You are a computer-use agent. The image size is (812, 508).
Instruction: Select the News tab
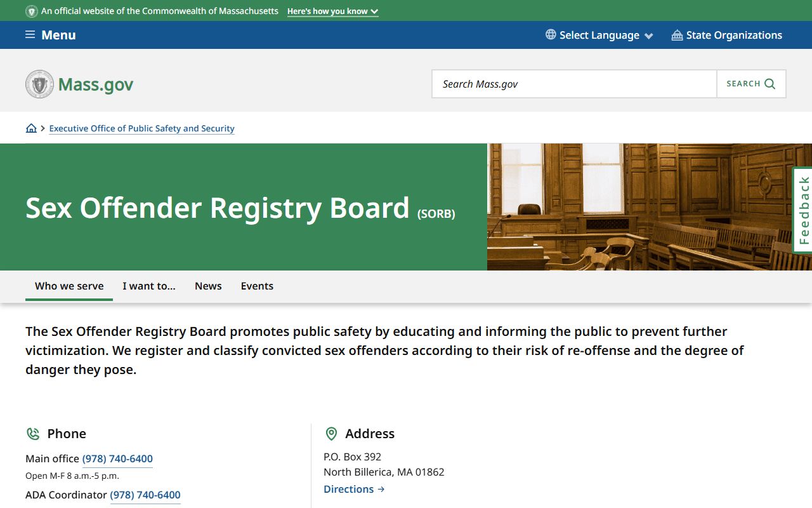(208, 286)
